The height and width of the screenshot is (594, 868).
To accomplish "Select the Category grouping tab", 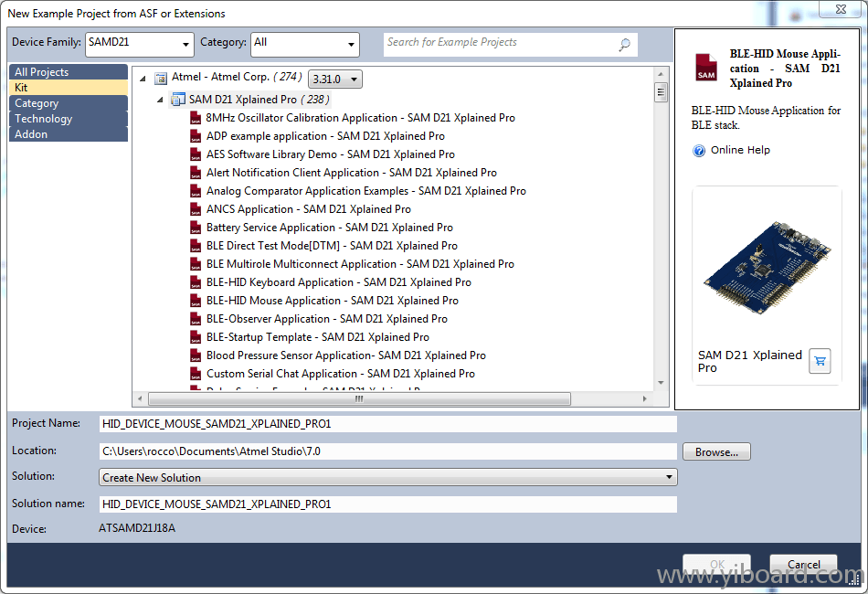I will pyautogui.click(x=69, y=103).
